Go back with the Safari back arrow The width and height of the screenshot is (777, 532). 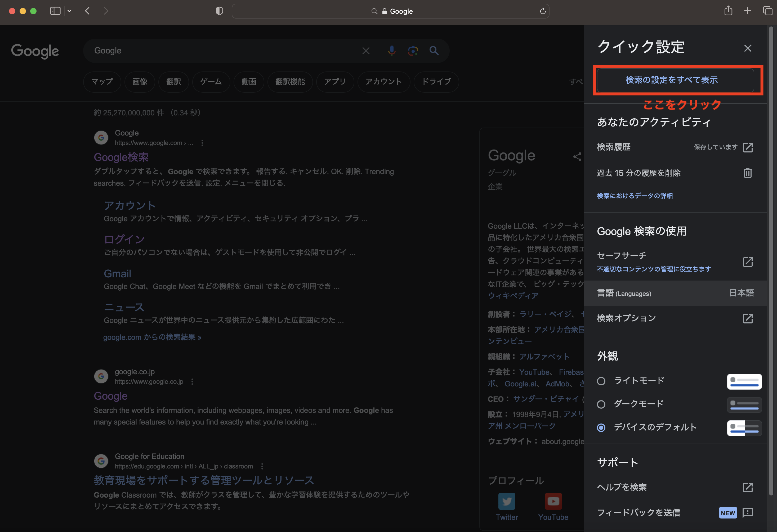coord(87,11)
